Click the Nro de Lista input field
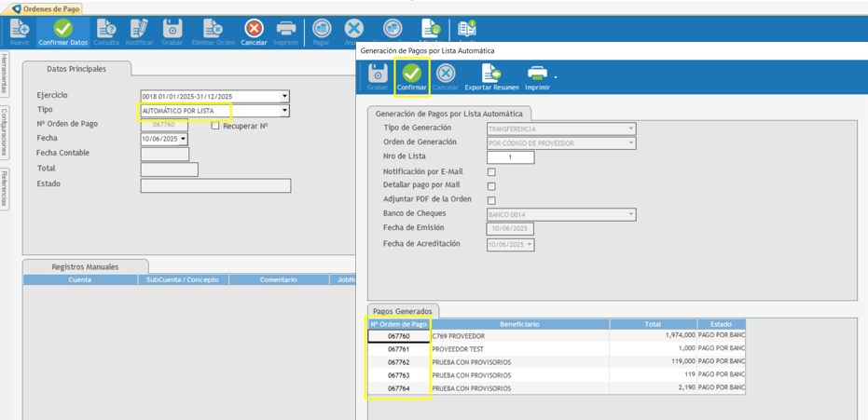This screenshot has width=868, height=420. 510,157
